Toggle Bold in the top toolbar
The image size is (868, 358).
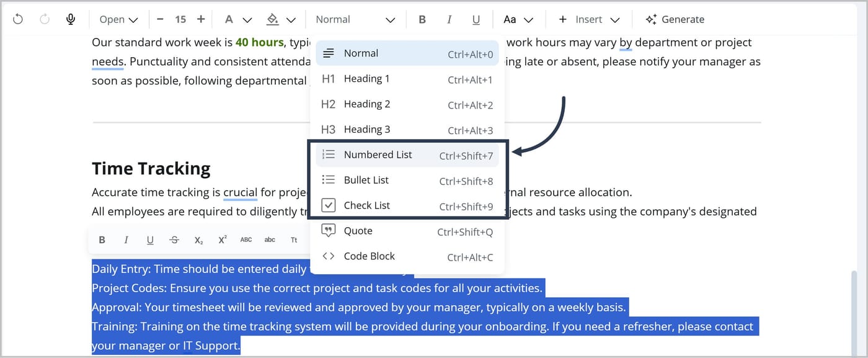tap(422, 19)
